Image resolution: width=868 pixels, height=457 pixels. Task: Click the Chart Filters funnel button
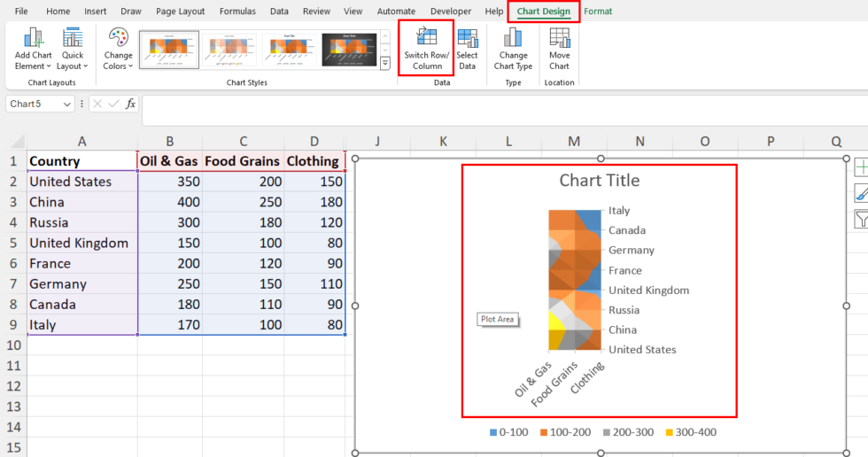(x=861, y=219)
